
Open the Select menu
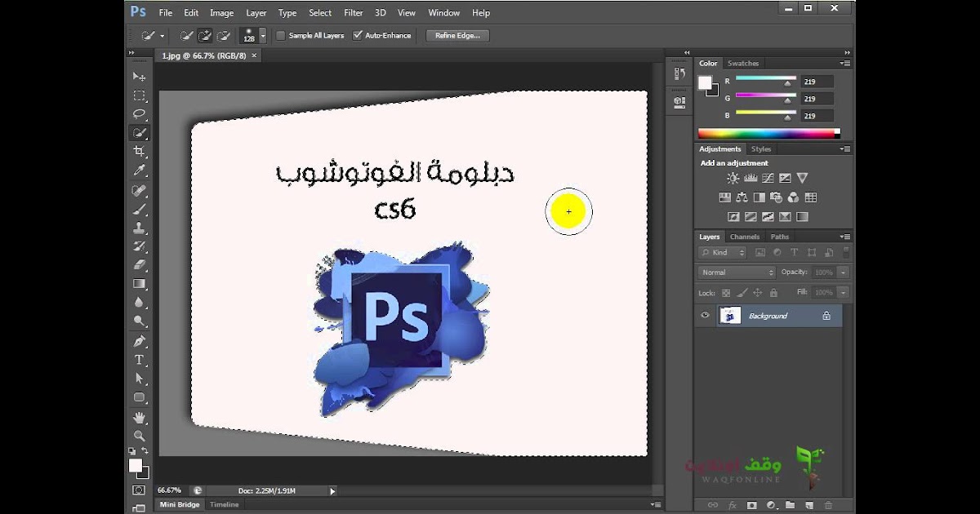pyautogui.click(x=320, y=13)
